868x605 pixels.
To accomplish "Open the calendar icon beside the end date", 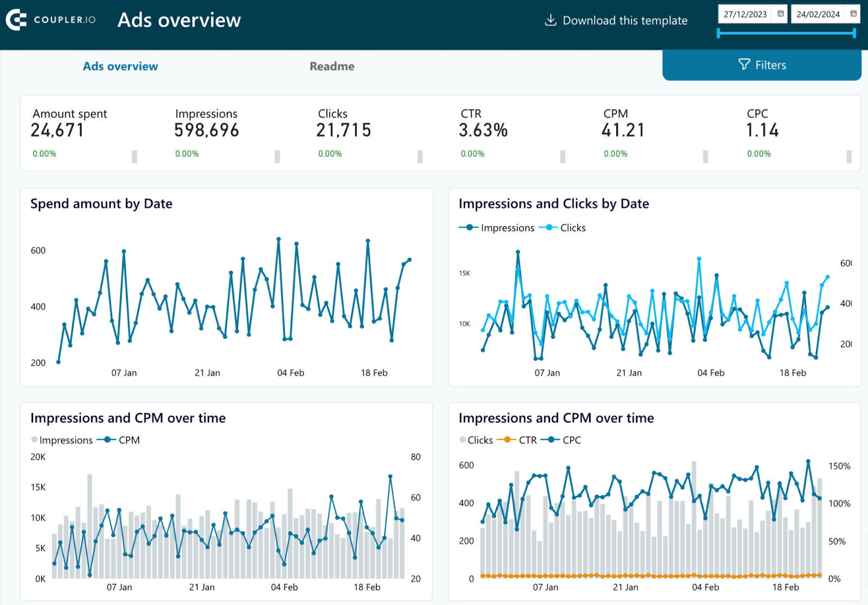I will pyautogui.click(x=853, y=14).
